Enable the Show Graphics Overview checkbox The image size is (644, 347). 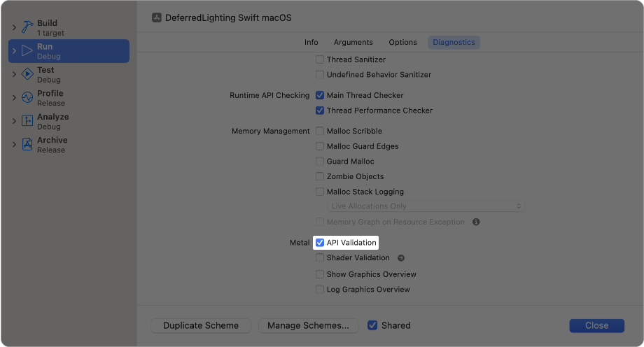(320, 274)
